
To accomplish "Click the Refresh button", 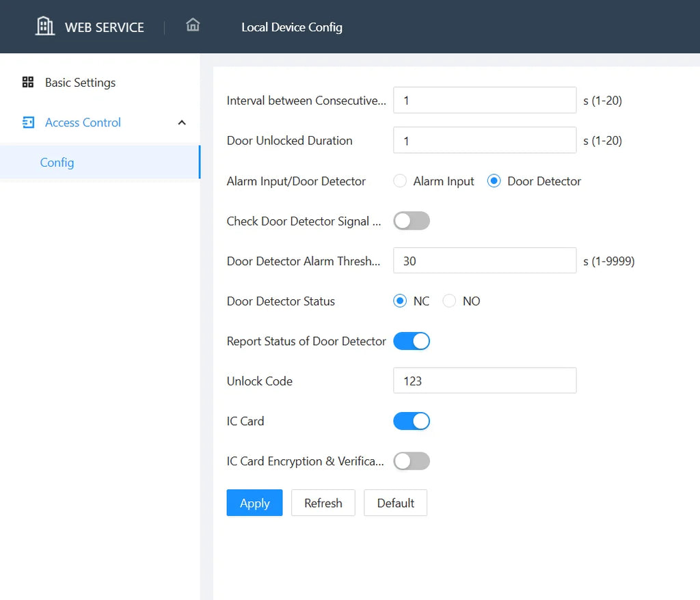I will click(x=323, y=503).
